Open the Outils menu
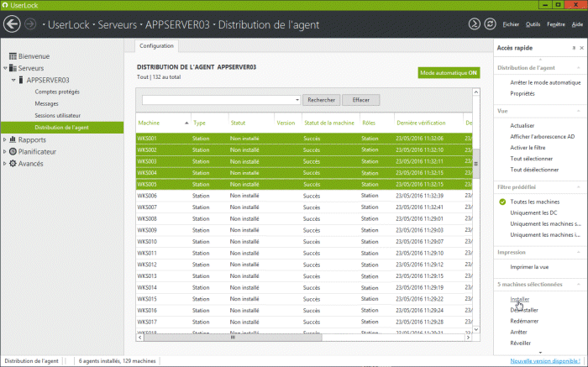 (x=533, y=24)
